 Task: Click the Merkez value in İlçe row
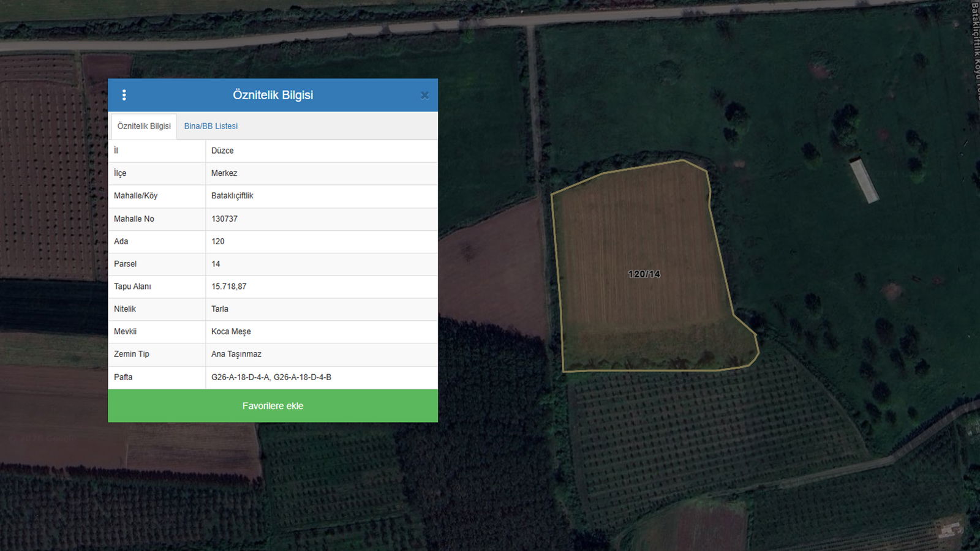pyautogui.click(x=224, y=173)
